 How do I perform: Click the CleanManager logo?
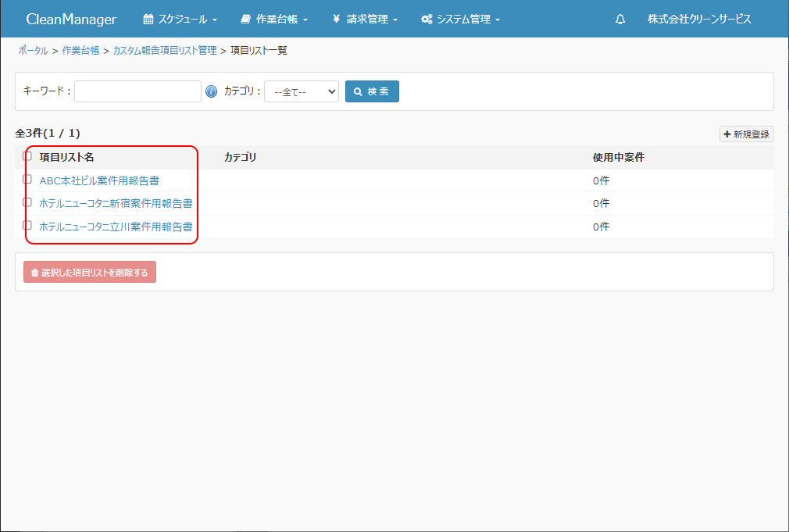pos(71,20)
